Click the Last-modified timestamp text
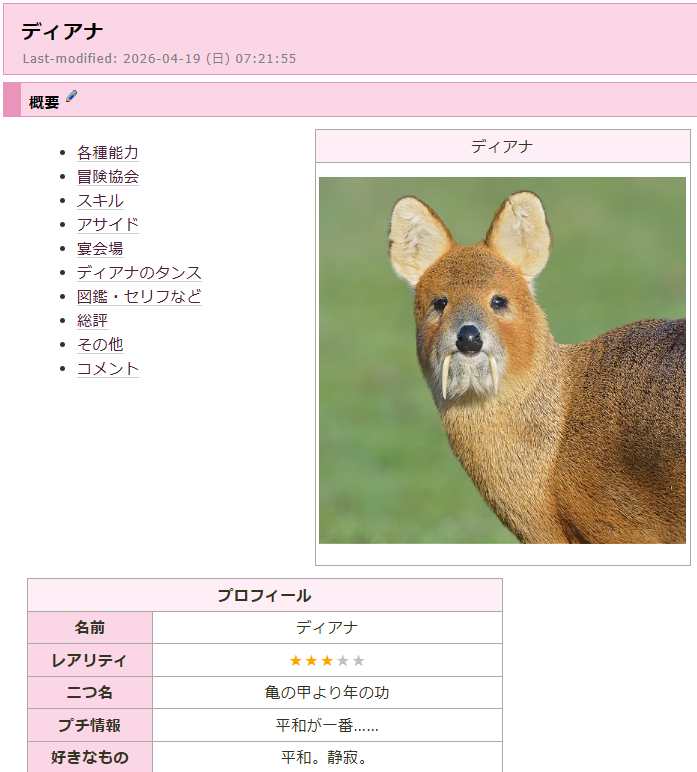Image resolution: width=697 pixels, height=772 pixels. point(159,58)
